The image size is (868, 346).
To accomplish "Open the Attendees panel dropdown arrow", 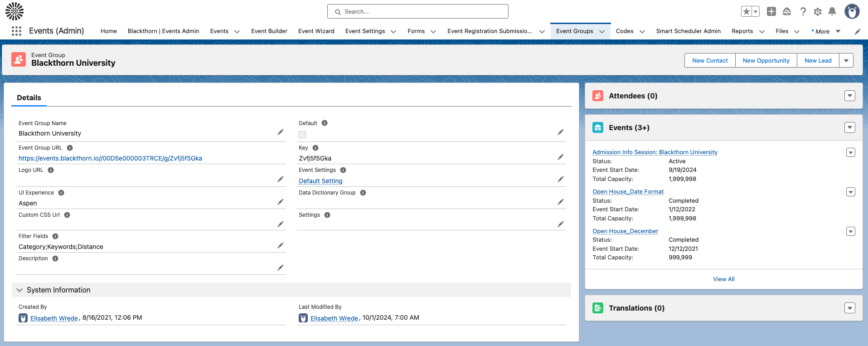I will pos(849,96).
